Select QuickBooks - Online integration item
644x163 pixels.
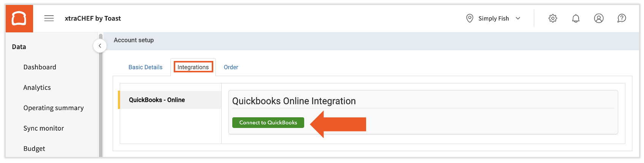click(x=157, y=100)
